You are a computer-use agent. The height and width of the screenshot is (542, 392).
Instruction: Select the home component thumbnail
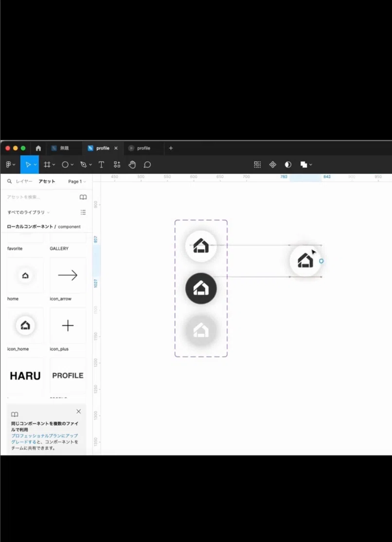25,275
